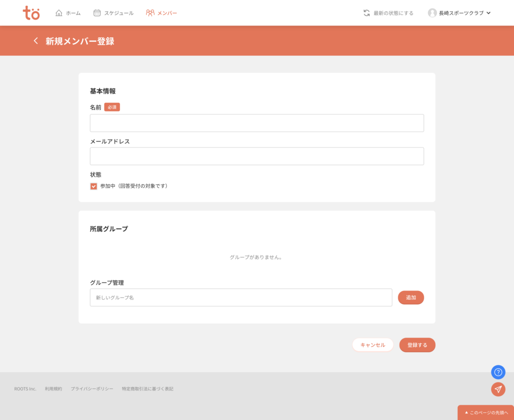
Task: Click the schedule calendar icon
Action: click(x=97, y=13)
